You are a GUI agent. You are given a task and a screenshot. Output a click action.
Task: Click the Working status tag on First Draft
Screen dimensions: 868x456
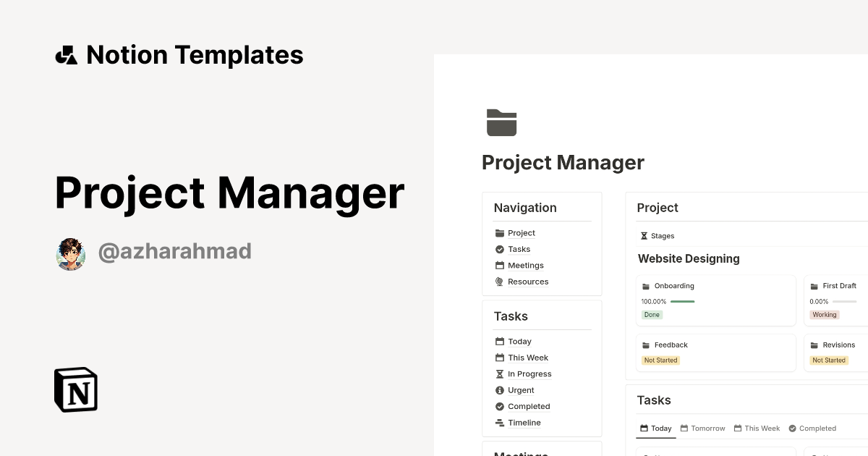point(824,314)
